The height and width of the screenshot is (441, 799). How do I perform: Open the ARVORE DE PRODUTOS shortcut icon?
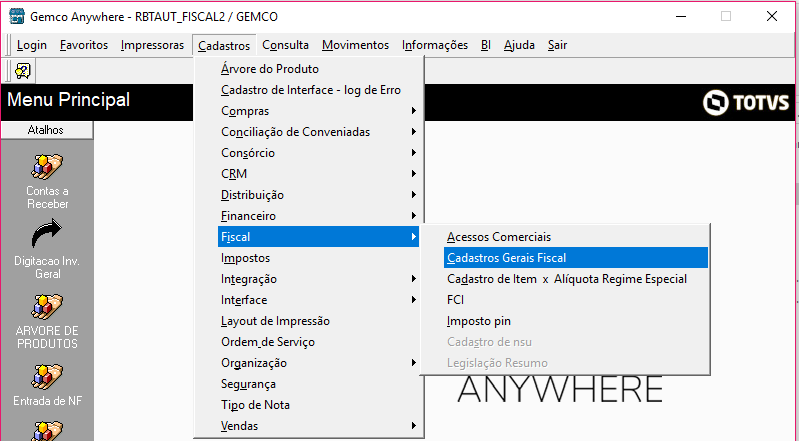(47, 306)
